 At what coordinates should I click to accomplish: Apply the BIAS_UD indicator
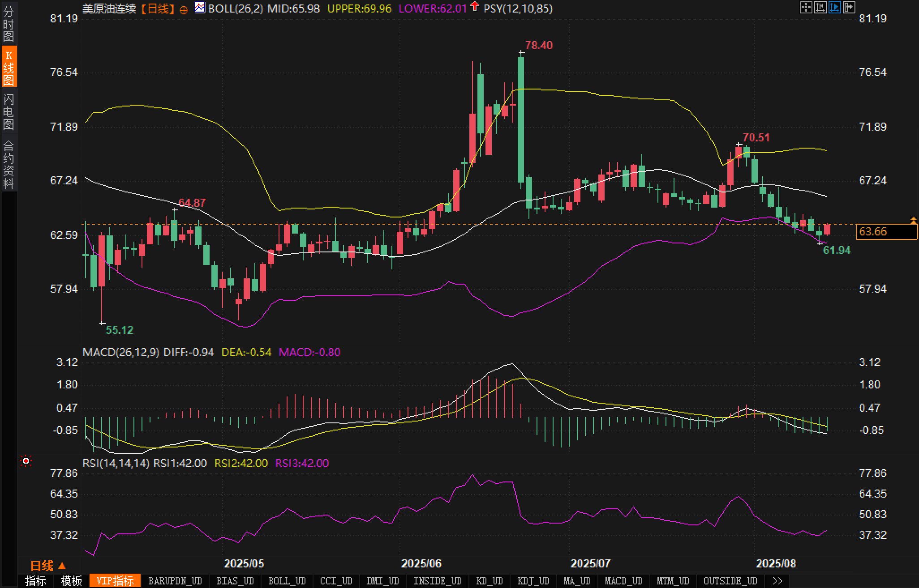click(x=235, y=581)
